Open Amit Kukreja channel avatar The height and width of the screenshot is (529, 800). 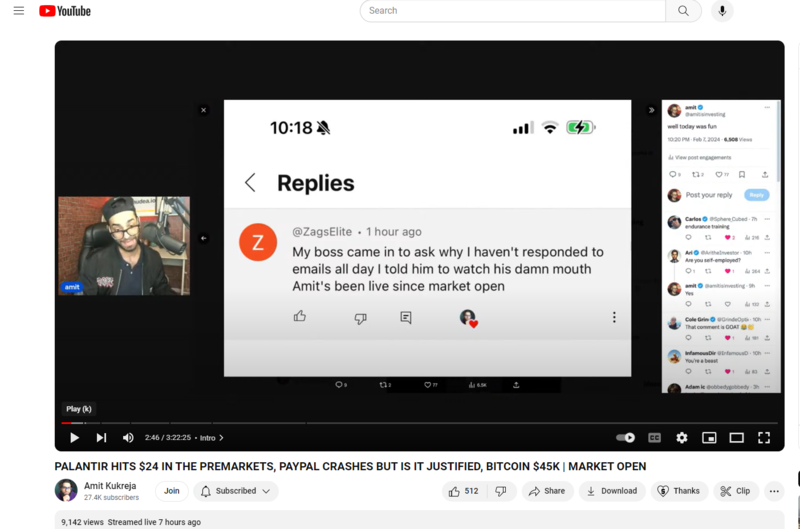click(66, 491)
